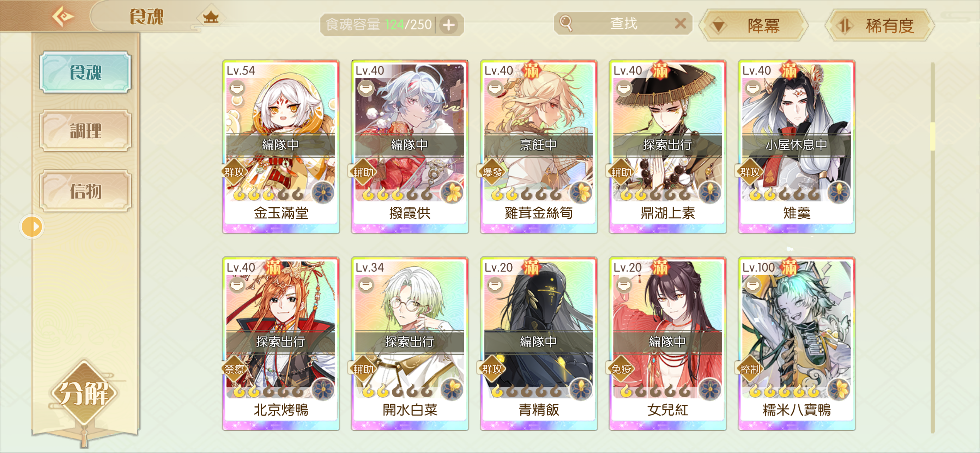Select the 北京烤鴨 character card

point(281,344)
